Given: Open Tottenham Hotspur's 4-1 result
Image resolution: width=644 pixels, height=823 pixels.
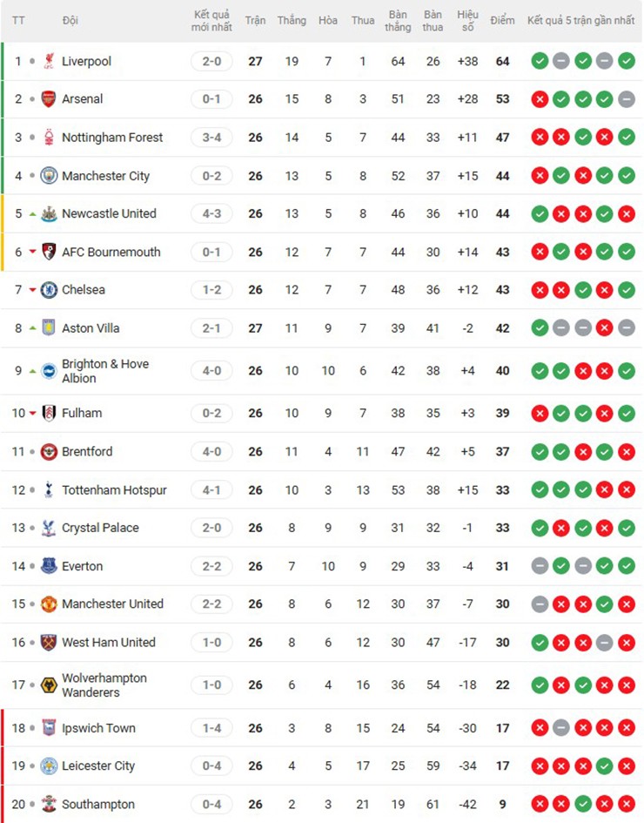Looking at the screenshot, I should [211, 490].
